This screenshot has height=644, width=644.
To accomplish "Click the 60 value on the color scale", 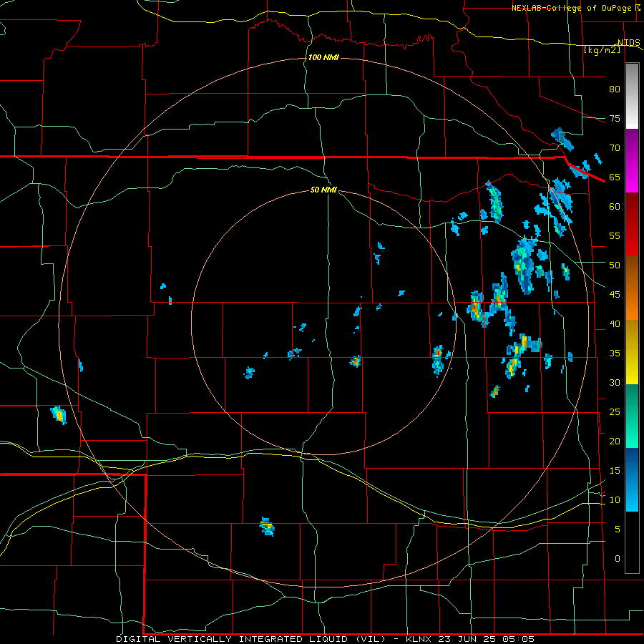I will point(615,207).
